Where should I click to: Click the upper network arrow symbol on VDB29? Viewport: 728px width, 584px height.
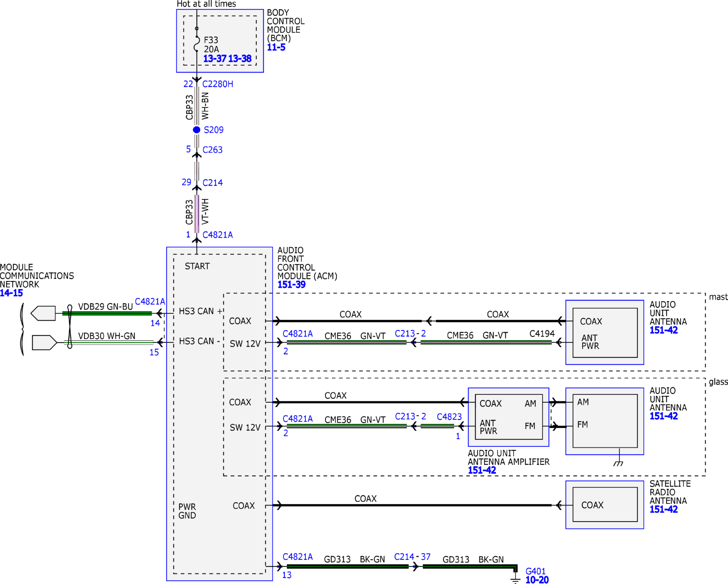[x=43, y=313]
